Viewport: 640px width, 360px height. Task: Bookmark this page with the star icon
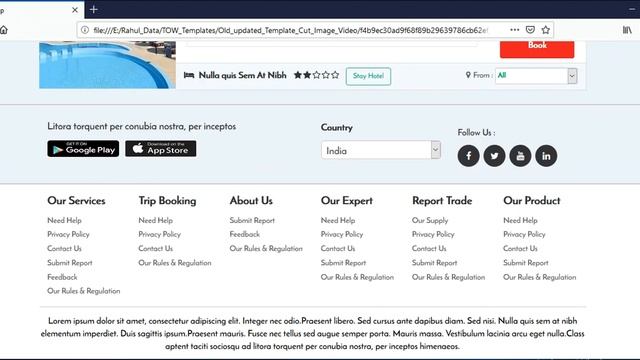[545, 30]
